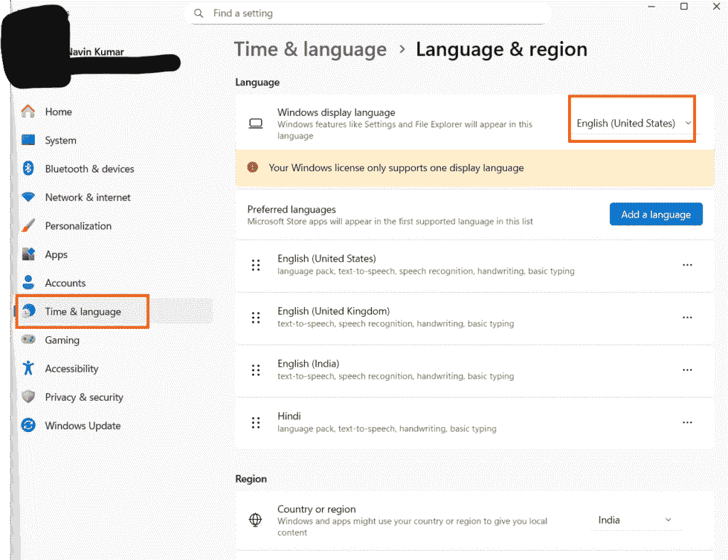Viewport: 728px width, 560px height.
Task: Click the Windows Update sync icon
Action: coord(28,426)
